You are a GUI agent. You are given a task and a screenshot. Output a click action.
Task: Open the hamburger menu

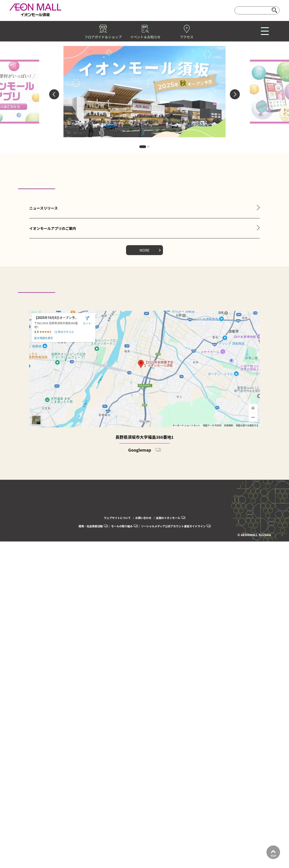(x=265, y=31)
